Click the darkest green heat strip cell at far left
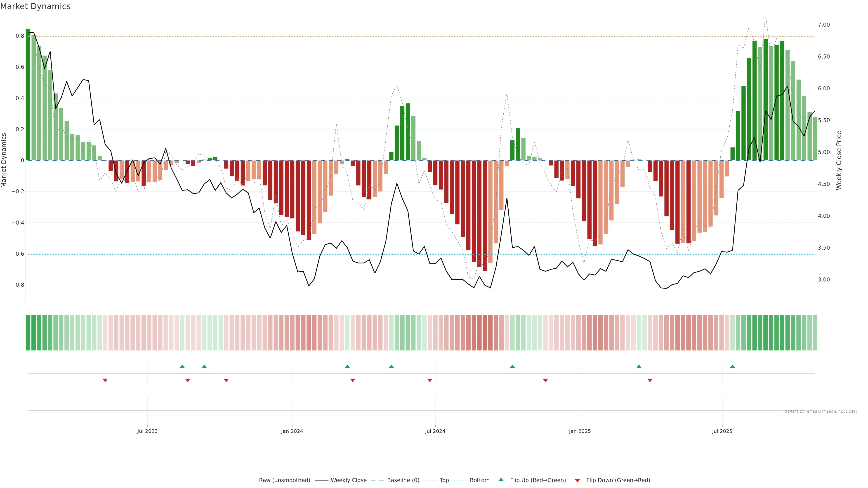This screenshot has width=868, height=488. [28, 333]
